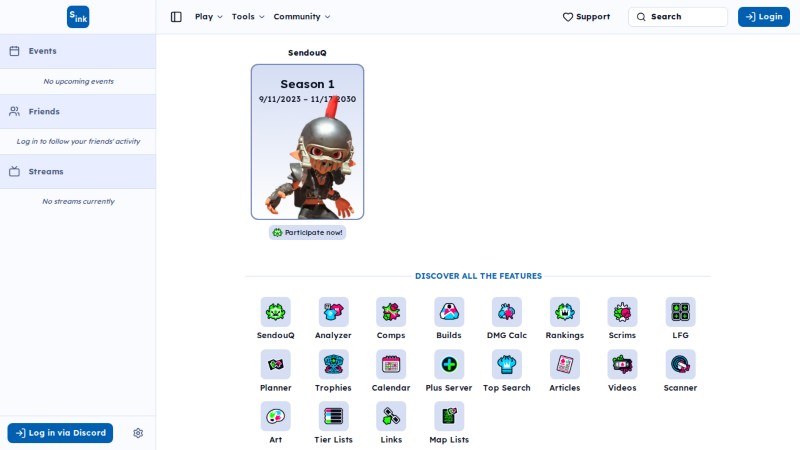Open the Trophies icon
This screenshot has width=800, height=450.
click(x=333, y=364)
